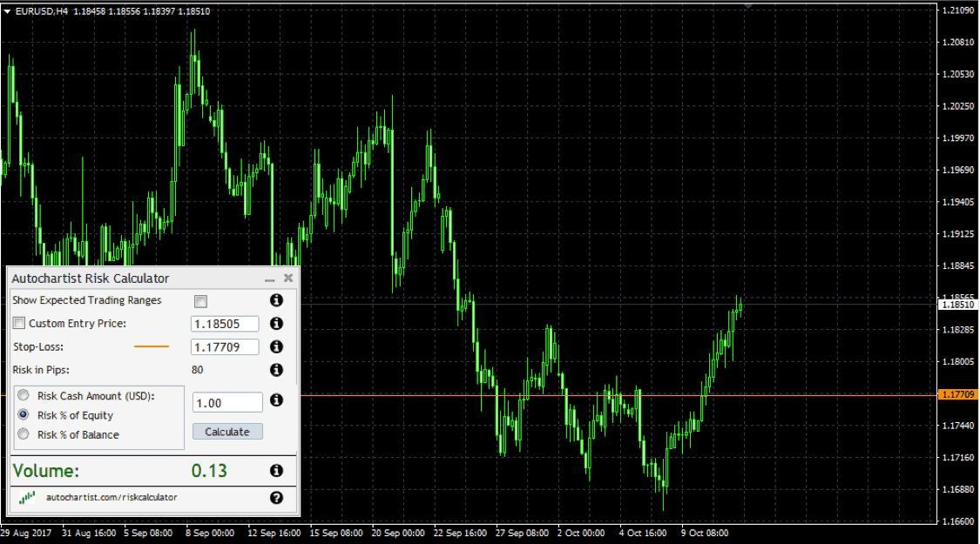Click Risk in Pips value 80

tap(197, 370)
